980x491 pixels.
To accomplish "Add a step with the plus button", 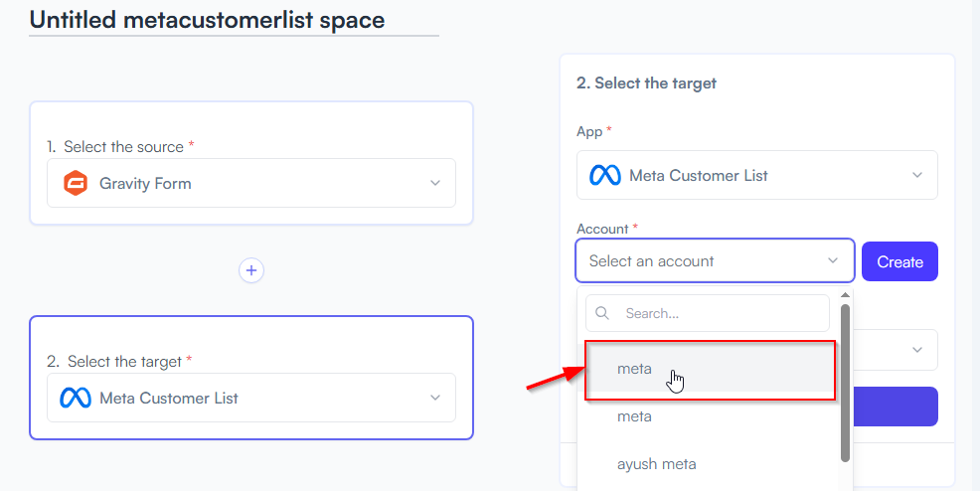I will [x=251, y=270].
